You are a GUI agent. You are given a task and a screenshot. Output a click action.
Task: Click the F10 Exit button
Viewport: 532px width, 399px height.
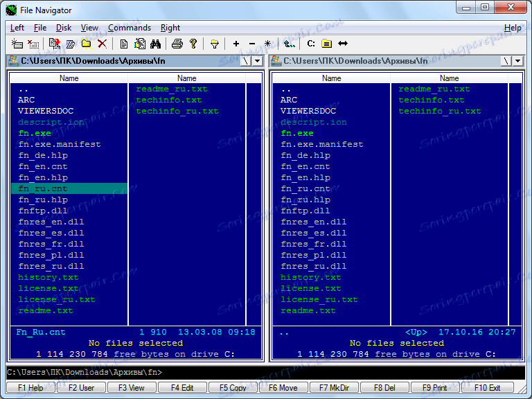[487, 387]
